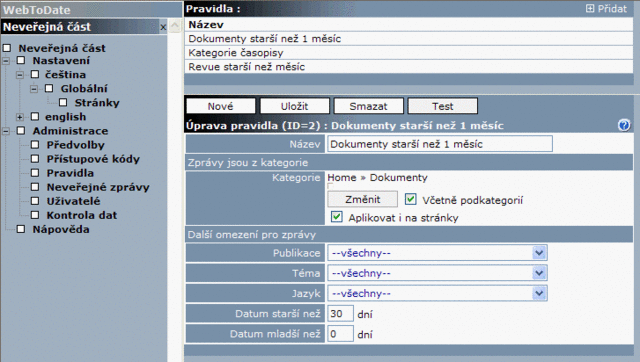Toggle the Včetně podkategorií checkbox

(410, 199)
